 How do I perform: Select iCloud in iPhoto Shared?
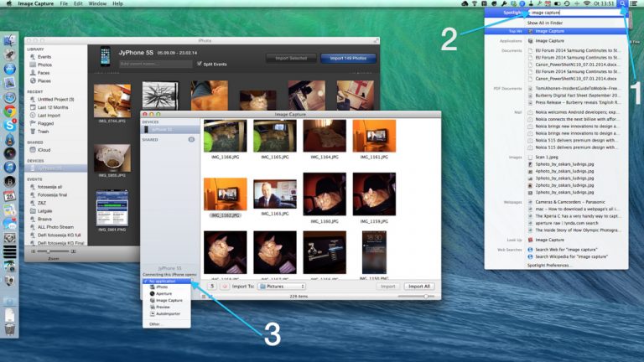click(44, 150)
